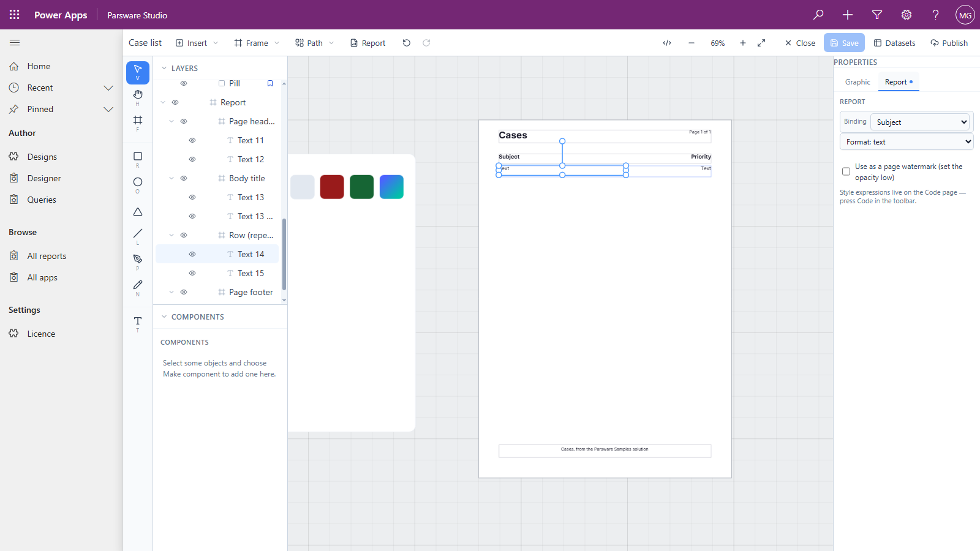
Task: Click the redo arrow icon
Action: coord(426,43)
